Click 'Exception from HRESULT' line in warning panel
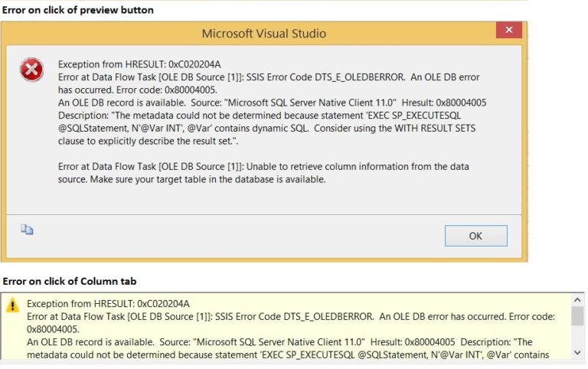588x369 pixels. click(108, 304)
